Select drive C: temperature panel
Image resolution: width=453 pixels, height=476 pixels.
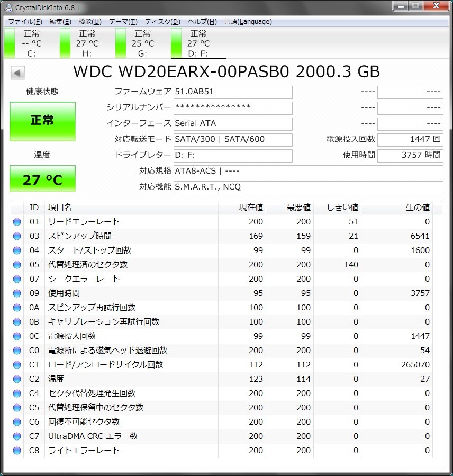pyautogui.click(x=29, y=42)
